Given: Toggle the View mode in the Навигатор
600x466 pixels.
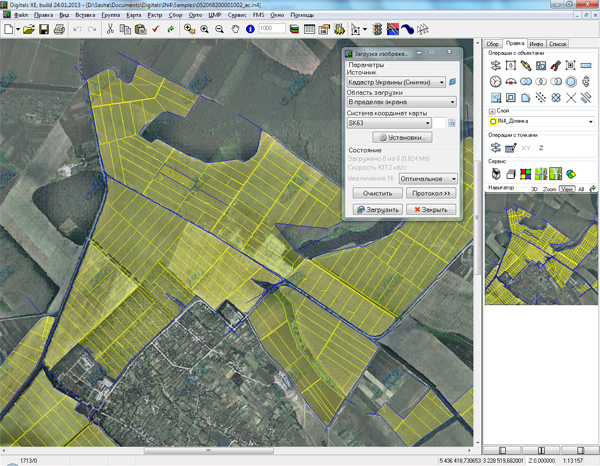Looking at the screenshot, I should click(x=567, y=188).
